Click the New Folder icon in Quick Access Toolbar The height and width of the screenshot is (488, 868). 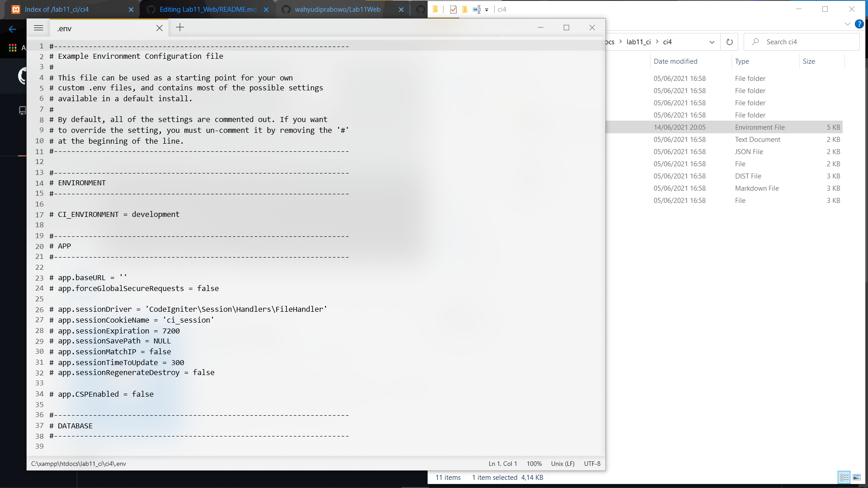(465, 9)
